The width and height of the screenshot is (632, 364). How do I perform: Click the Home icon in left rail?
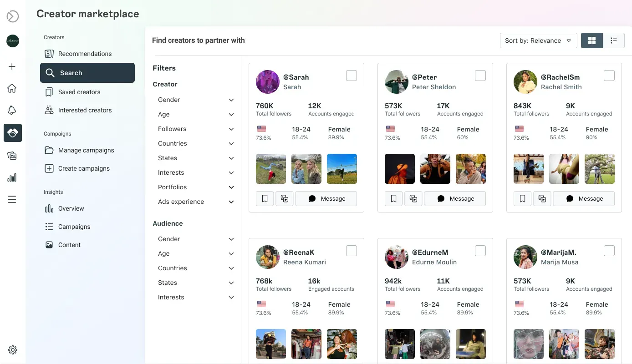pos(12,88)
